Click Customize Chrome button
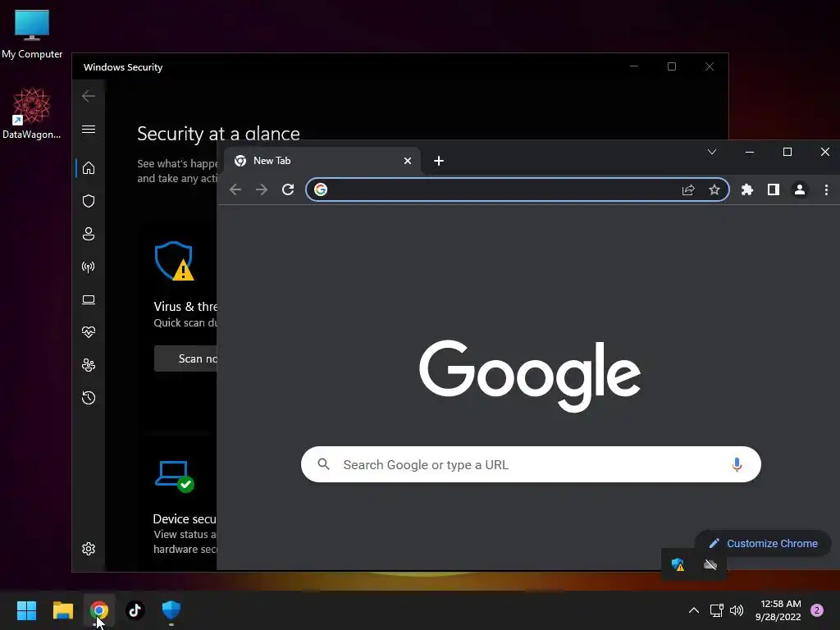This screenshot has height=630, width=840. [764, 543]
